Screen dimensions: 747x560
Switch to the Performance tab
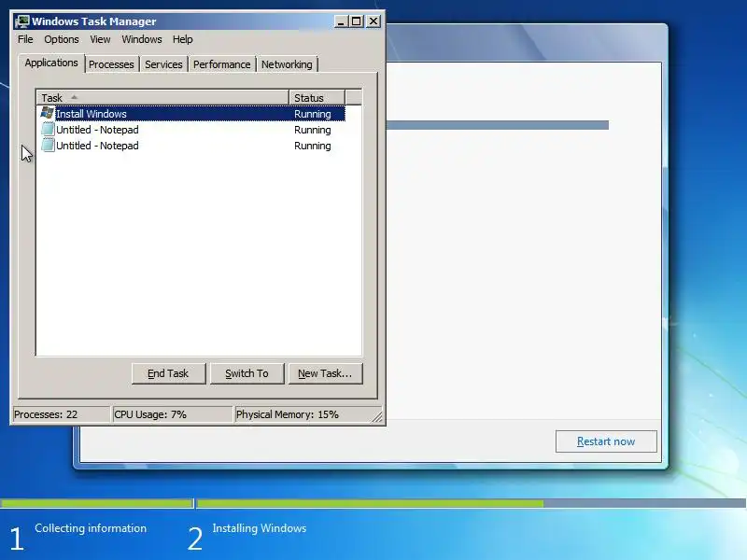click(222, 64)
